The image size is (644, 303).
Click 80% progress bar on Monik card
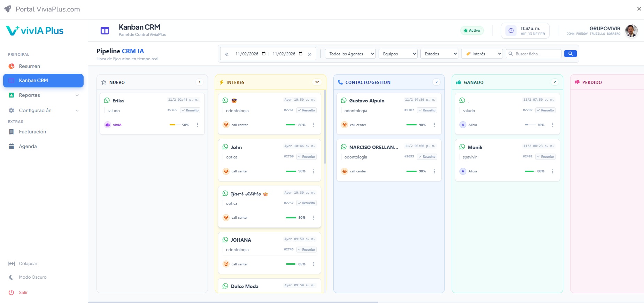(529, 171)
